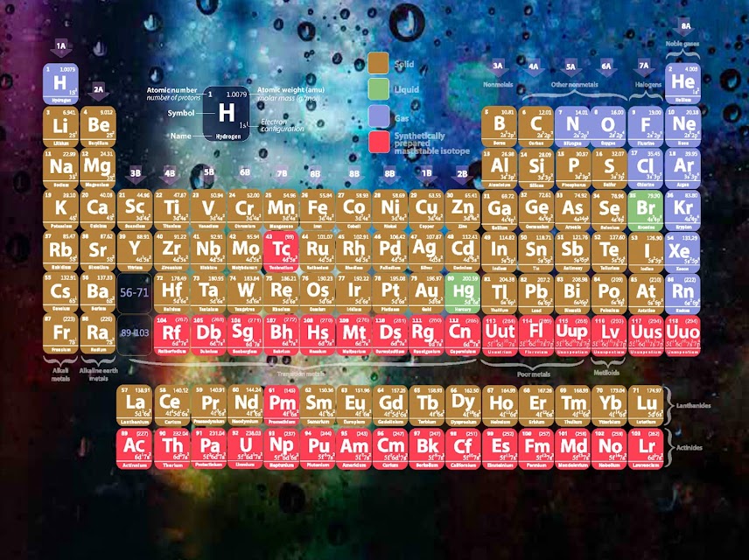Click the Xenon (Xe) element tile
Image resolution: width=749 pixels, height=560 pixels.
(x=683, y=252)
